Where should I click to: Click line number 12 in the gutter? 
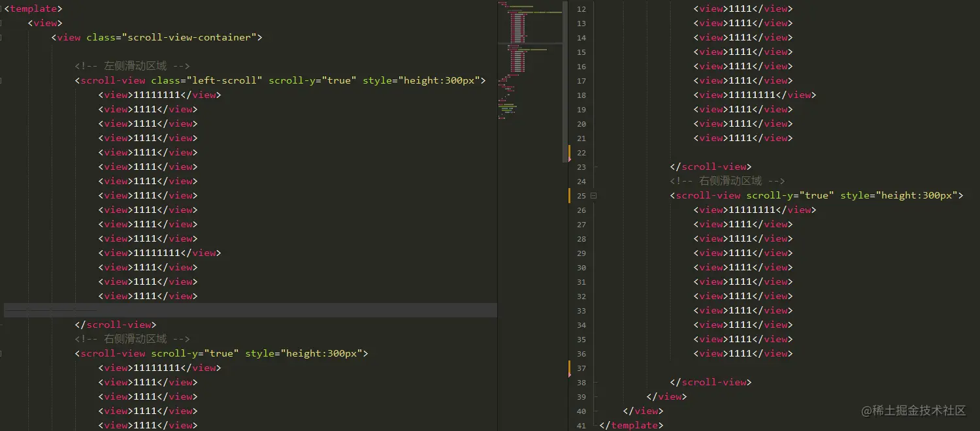click(x=581, y=9)
